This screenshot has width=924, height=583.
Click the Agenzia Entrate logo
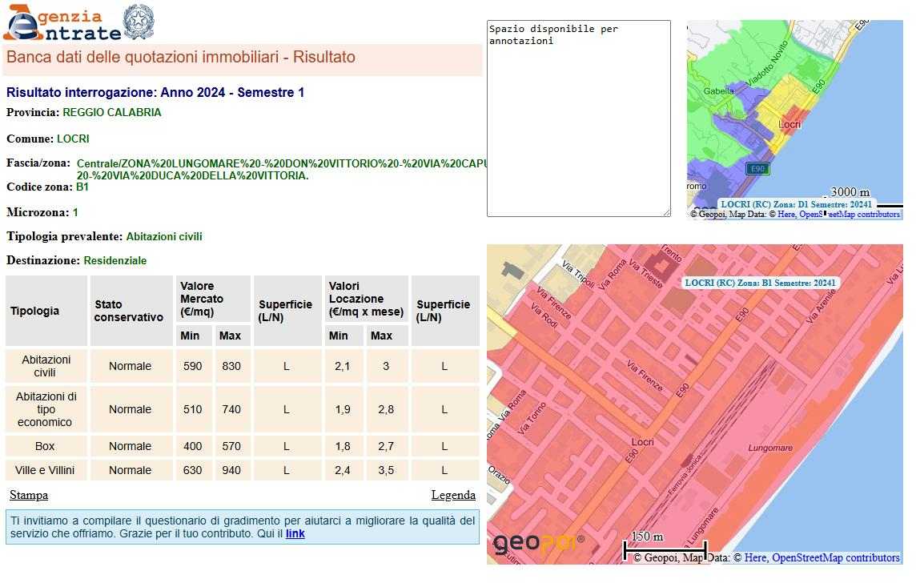(62, 22)
